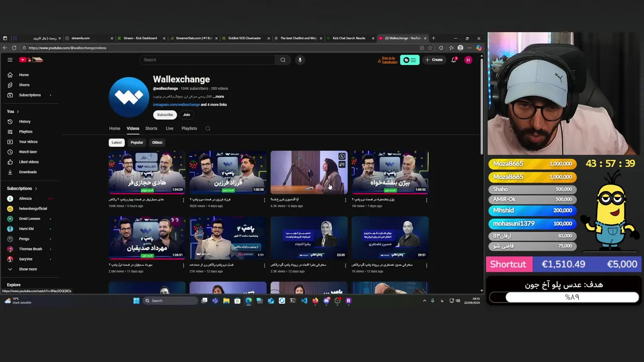Open more options for Hadi Hejazifar video

pyautogui.click(x=183, y=200)
